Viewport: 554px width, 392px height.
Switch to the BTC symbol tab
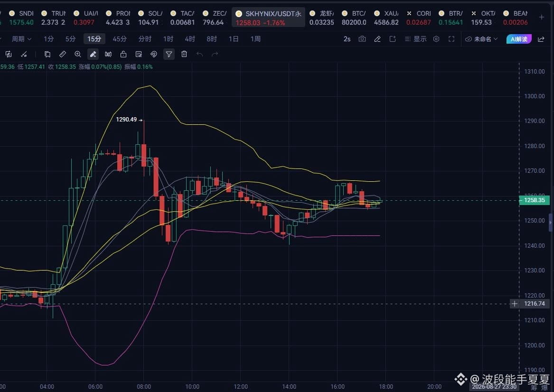pos(354,18)
